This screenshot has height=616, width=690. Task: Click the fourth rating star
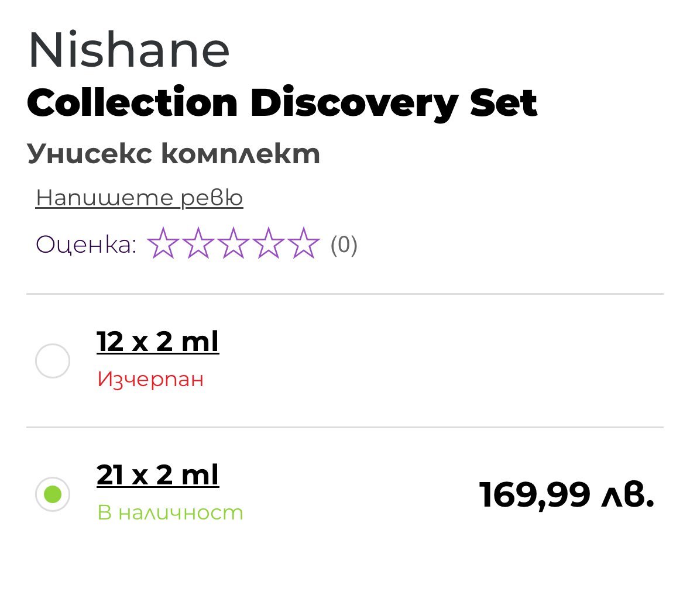pyautogui.click(x=269, y=243)
